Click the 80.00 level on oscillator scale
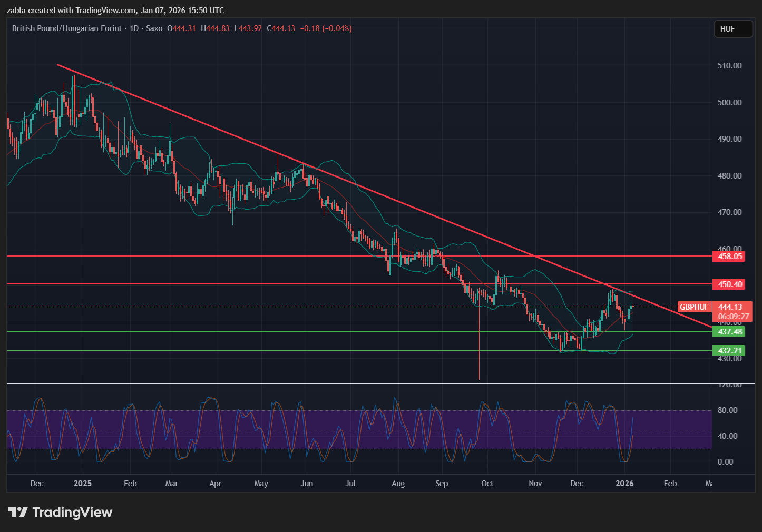 click(727, 410)
